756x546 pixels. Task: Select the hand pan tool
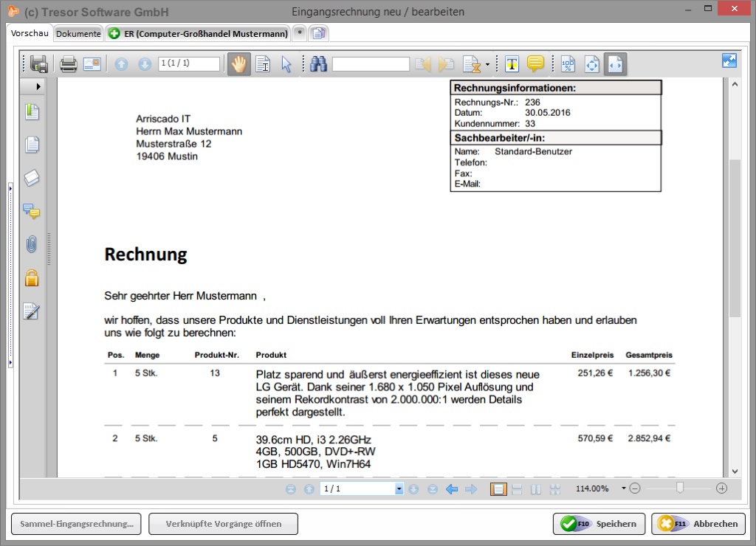238,64
